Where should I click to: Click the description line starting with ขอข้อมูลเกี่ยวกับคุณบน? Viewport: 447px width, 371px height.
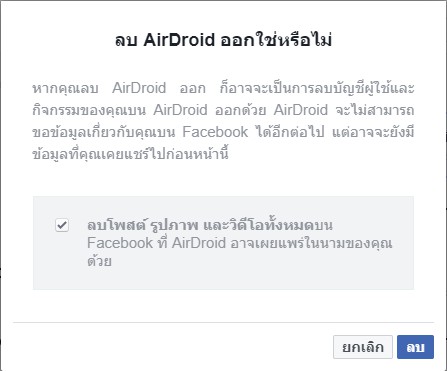pos(223,132)
